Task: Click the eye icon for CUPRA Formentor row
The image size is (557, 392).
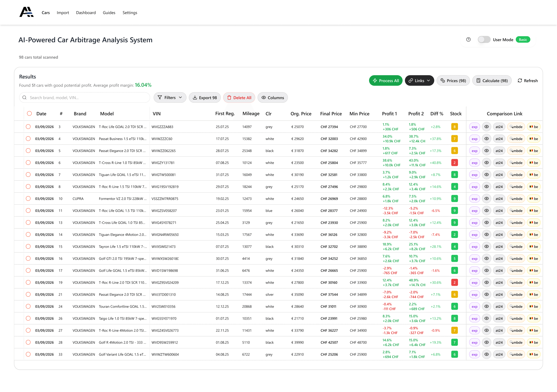Action: 486,199
